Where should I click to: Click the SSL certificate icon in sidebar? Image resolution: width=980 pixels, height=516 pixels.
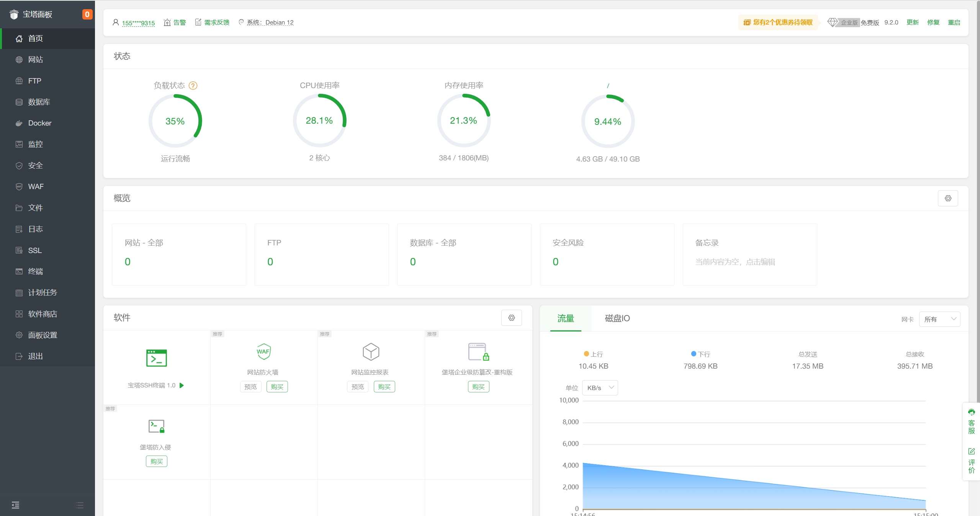click(19, 250)
